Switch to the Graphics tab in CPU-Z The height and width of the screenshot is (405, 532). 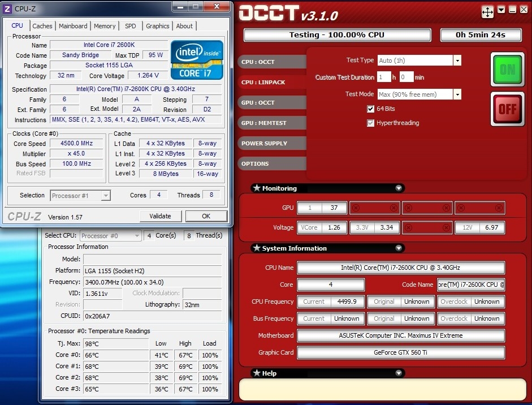[157, 26]
